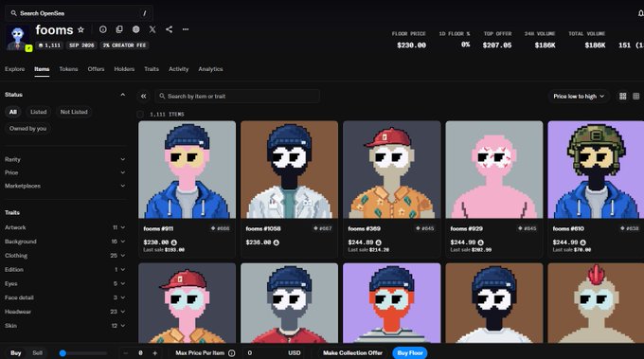Click the 2% CREATOR FEE badge
This screenshot has height=359, width=644.
click(124, 45)
